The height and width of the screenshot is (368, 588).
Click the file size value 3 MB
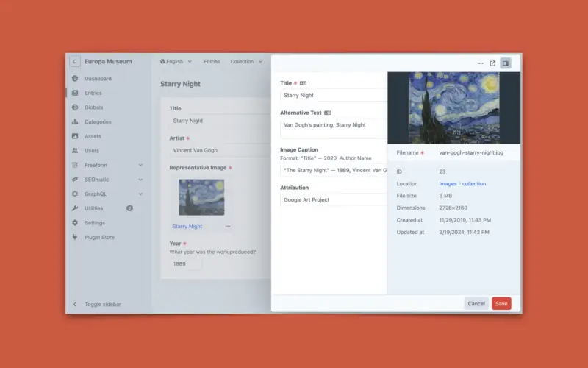[445, 196]
